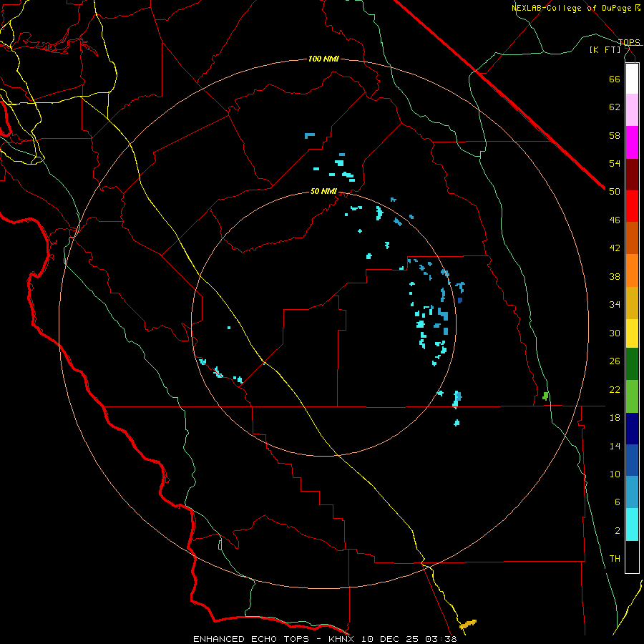Click the 'TH' threshold label
This screenshot has width=644, height=644.
click(x=615, y=559)
